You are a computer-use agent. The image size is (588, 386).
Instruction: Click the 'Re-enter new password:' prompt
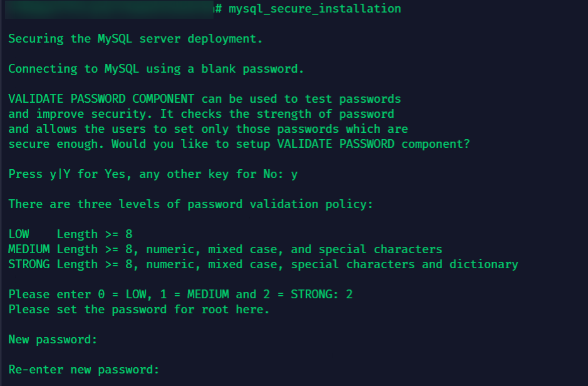click(x=84, y=370)
